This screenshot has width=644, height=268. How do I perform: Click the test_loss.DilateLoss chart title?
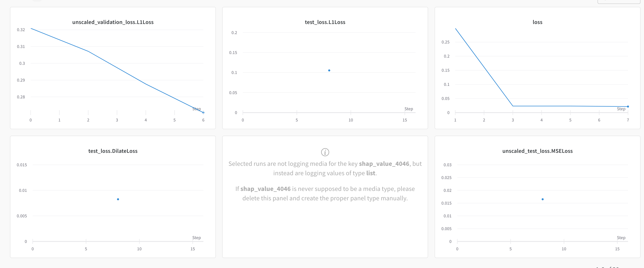[x=113, y=151]
